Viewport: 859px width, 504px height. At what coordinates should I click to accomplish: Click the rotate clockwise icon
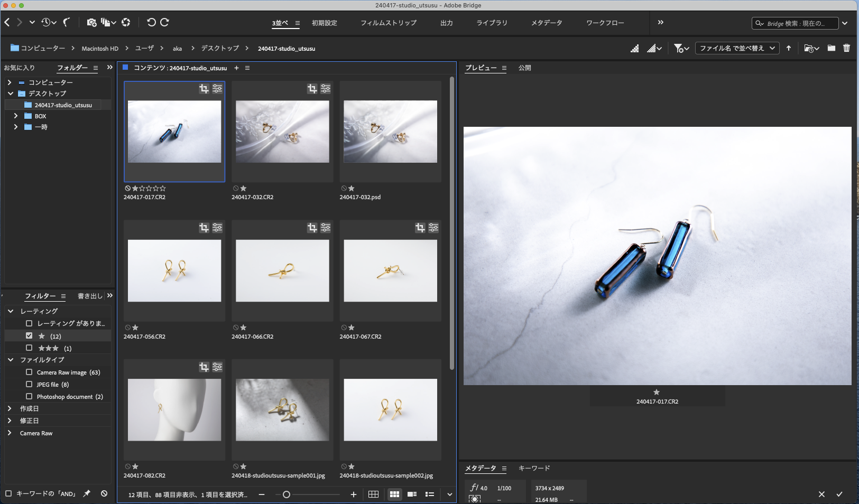(164, 22)
